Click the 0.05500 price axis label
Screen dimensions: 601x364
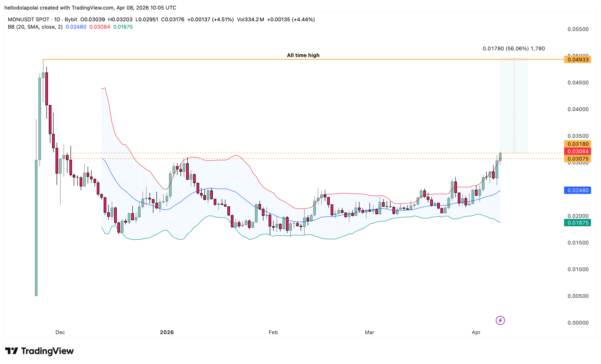pos(578,29)
